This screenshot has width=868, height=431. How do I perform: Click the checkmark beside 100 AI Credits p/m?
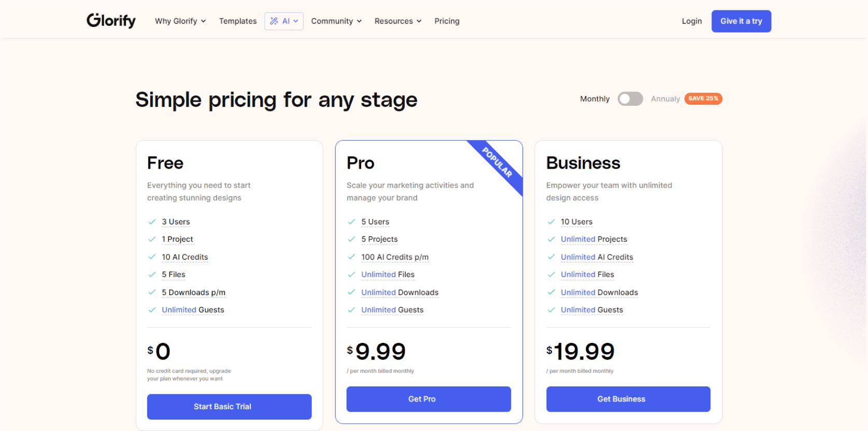351,257
